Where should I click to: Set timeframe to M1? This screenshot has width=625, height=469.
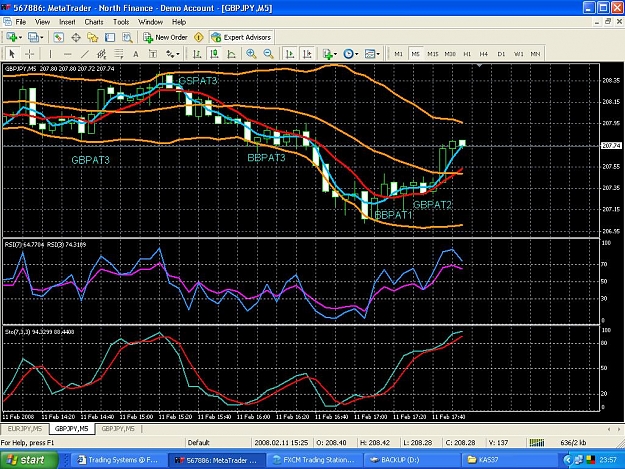click(x=398, y=54)
